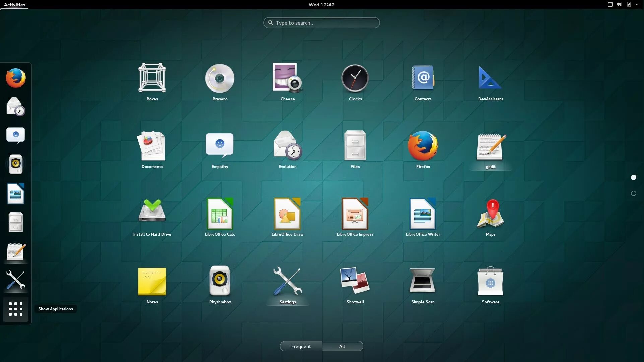Viewport: 644px width, 362px height.
Task: Switch to the Frequent apps view
Action: 301,346
